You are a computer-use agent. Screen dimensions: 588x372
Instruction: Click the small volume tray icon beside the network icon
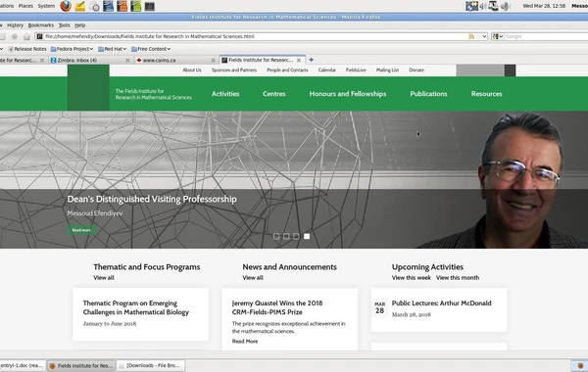click(483, 6)
